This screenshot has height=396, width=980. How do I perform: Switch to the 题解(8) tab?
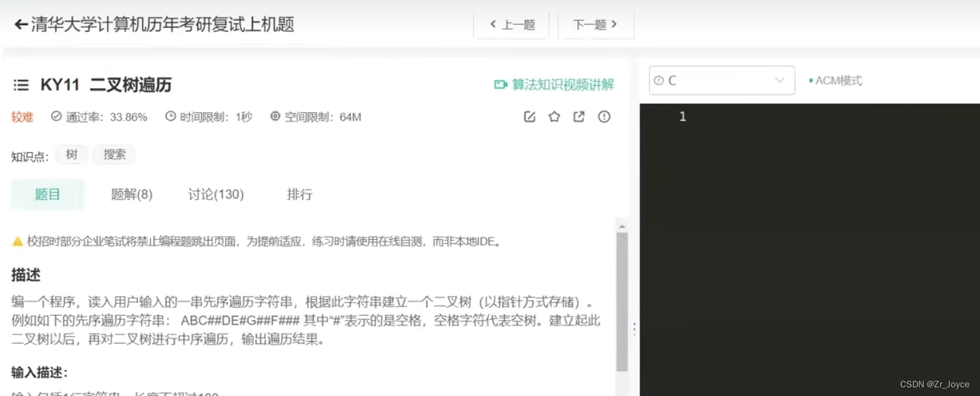point(132,195)
